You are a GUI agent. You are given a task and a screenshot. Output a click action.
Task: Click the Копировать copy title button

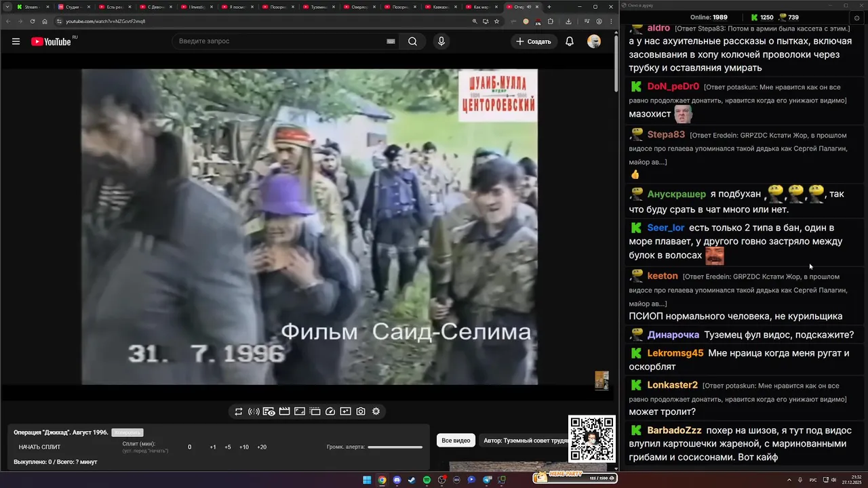pos(127,432)
